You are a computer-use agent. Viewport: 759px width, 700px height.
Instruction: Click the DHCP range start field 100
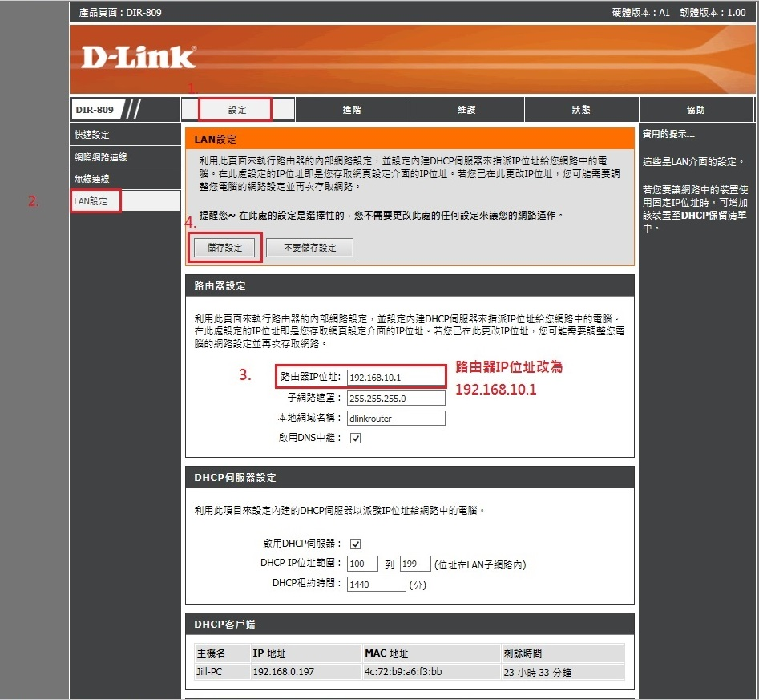tap(362, 564)
